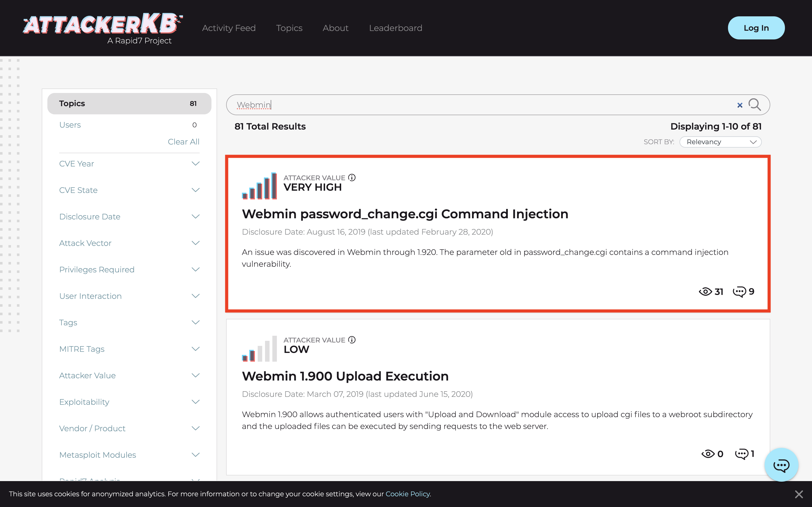Open the Sort By Relevancy dropdown
This screenshot has width=812, height=507.
pyautogui.click(x=720, y=142)
